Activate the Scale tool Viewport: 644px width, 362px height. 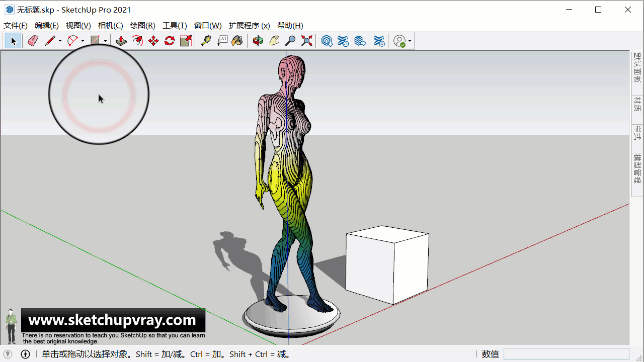click(x=186, y=41)
